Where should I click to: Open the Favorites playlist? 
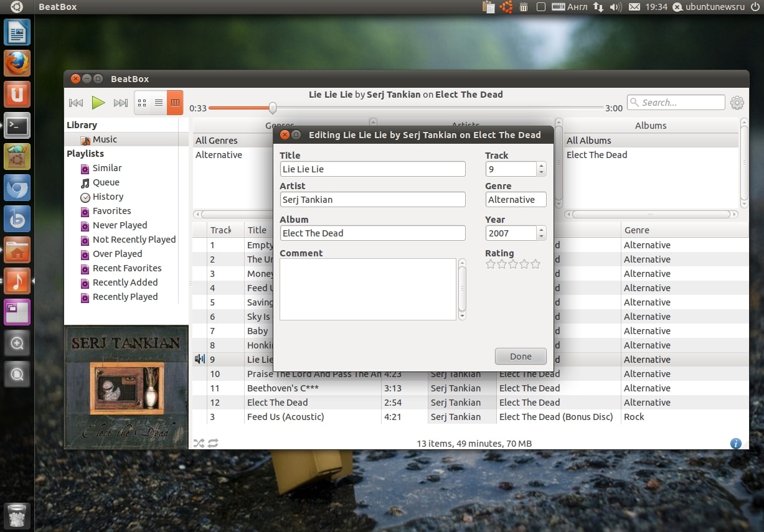pos(111,211)
